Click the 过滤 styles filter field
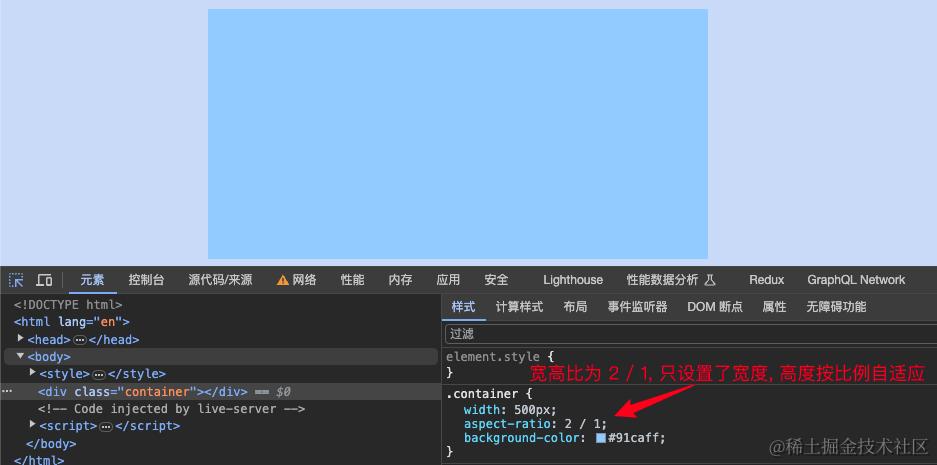Screen dimensions: 937x465 tap(691, 334)
